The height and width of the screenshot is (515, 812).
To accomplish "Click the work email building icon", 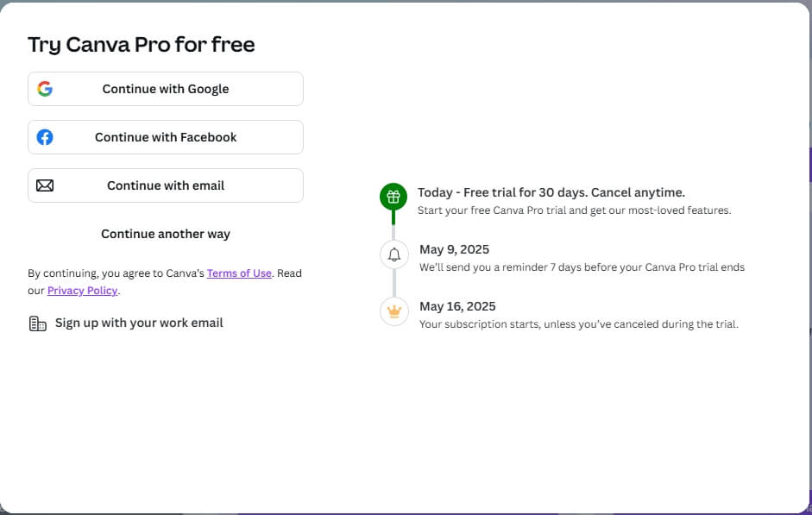I will pos(37,323).
